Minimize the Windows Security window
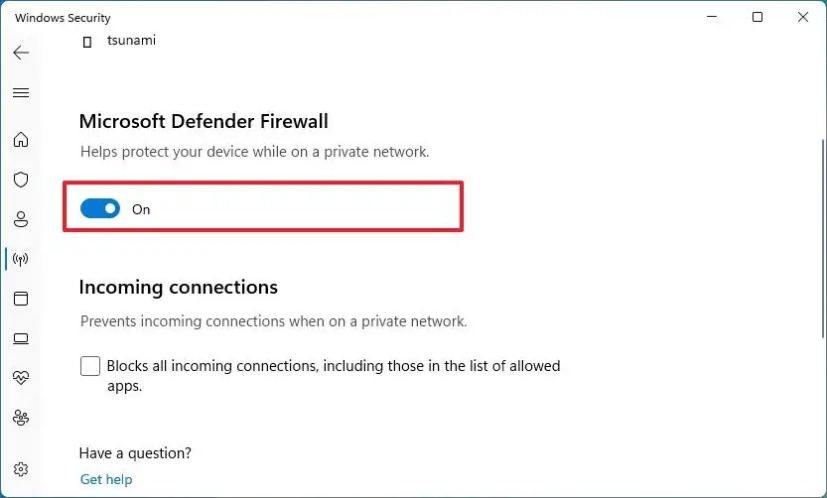Image resolution: width=827 pixels, height=498 pixels. pos(712,17)
